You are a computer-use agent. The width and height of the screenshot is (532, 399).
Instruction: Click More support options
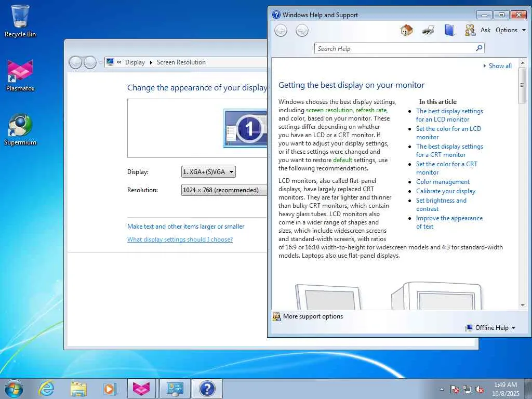313,316
